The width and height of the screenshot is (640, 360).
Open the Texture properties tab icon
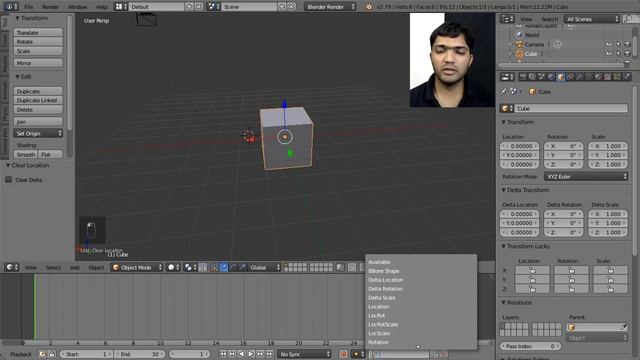[607, 77]
